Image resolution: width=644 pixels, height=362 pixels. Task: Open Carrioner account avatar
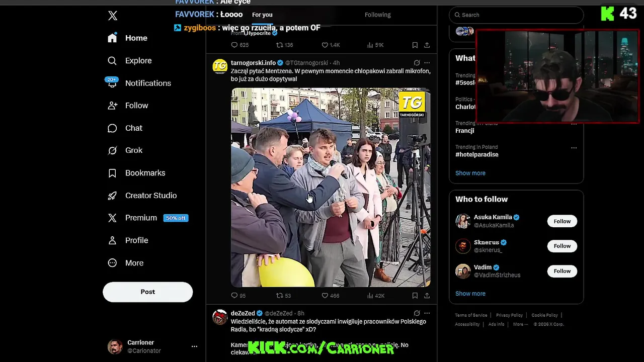tap(115, 346)
